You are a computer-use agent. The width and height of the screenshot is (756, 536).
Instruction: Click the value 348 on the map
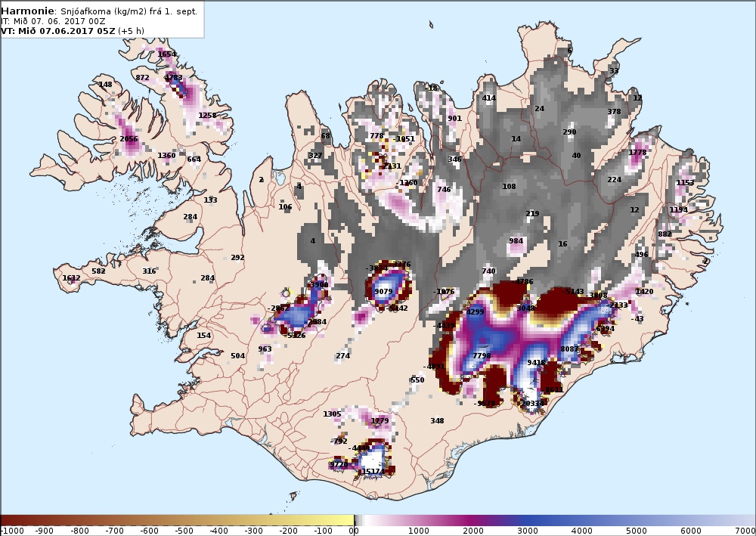pos(437,421)
